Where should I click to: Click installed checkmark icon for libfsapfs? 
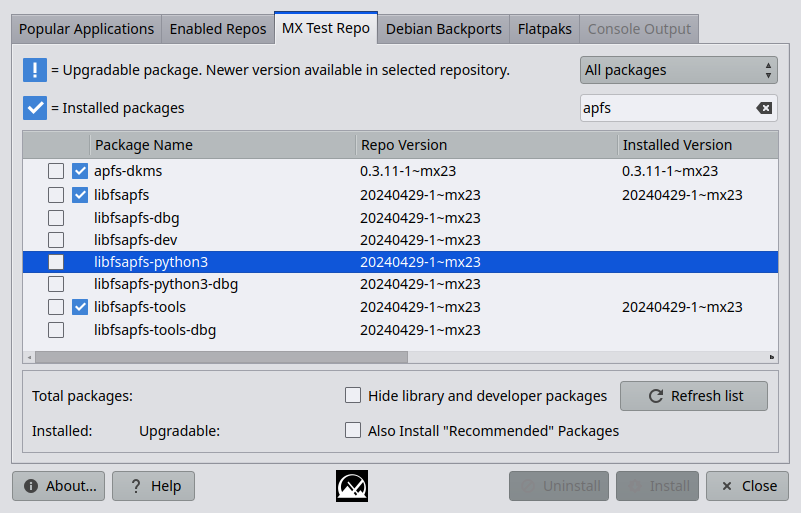(x=80, y=195)
